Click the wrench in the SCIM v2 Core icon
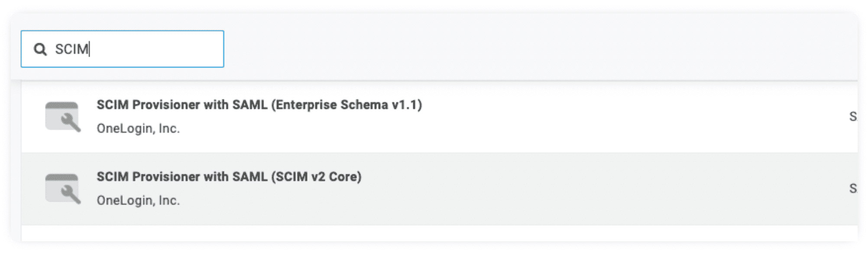This screenshot has height=256, width=868. pyautogui.click(x=71, y=195)
